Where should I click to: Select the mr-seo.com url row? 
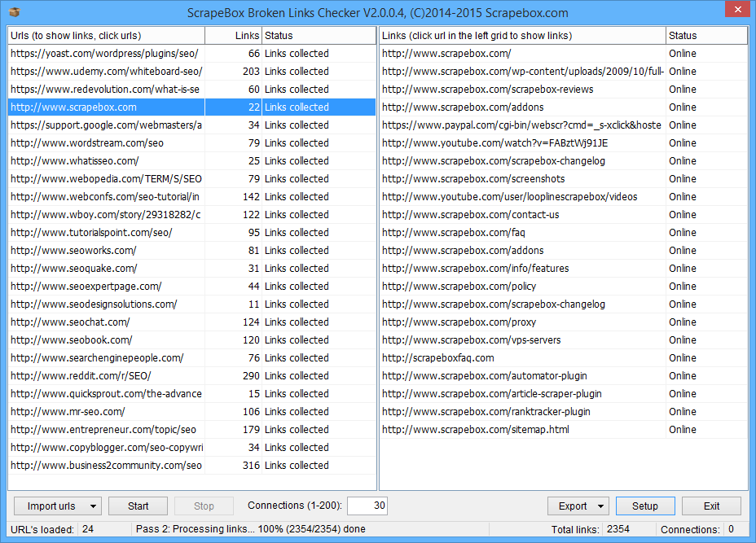[x=191, y=411]
